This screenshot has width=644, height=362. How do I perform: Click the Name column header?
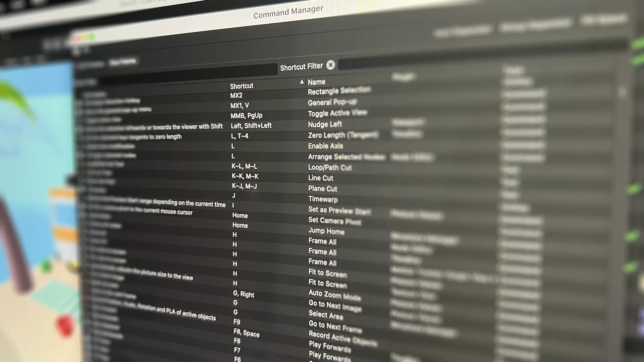click(x=316, y=81)
